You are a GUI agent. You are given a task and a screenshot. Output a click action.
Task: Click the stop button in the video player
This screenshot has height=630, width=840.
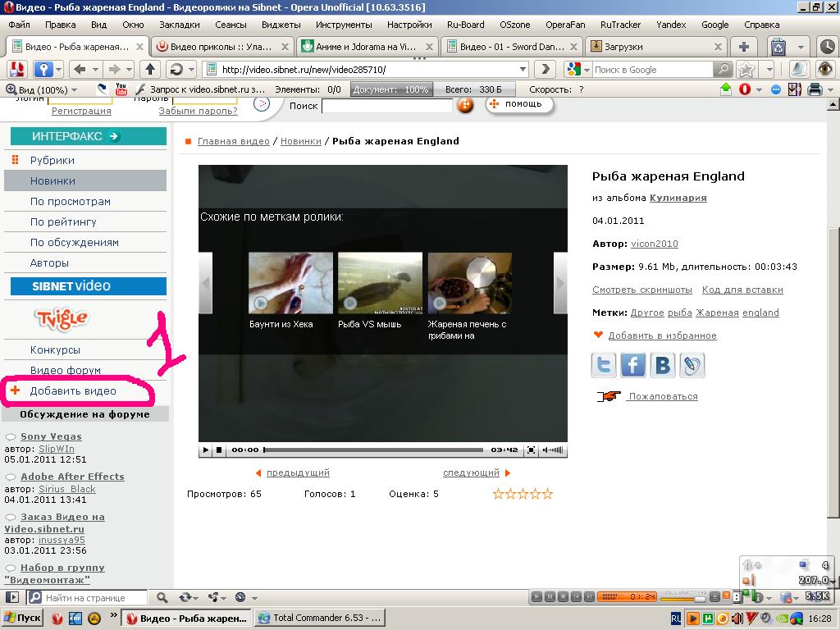[219, 450]
